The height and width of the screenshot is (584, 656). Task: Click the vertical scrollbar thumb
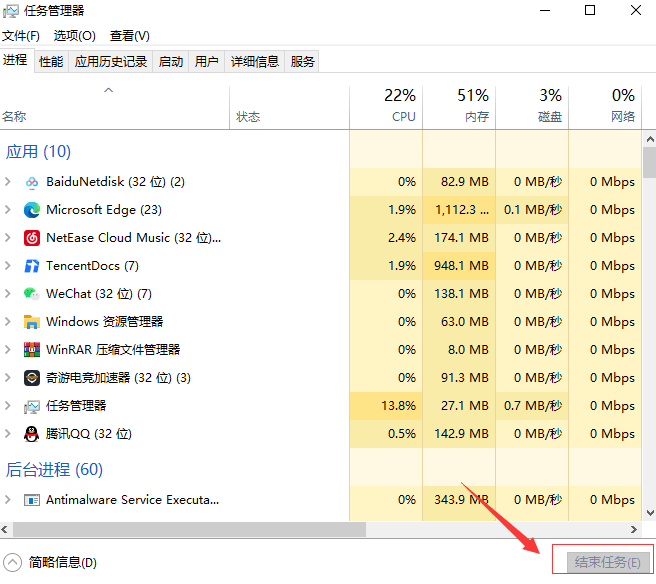coord(650,163)
